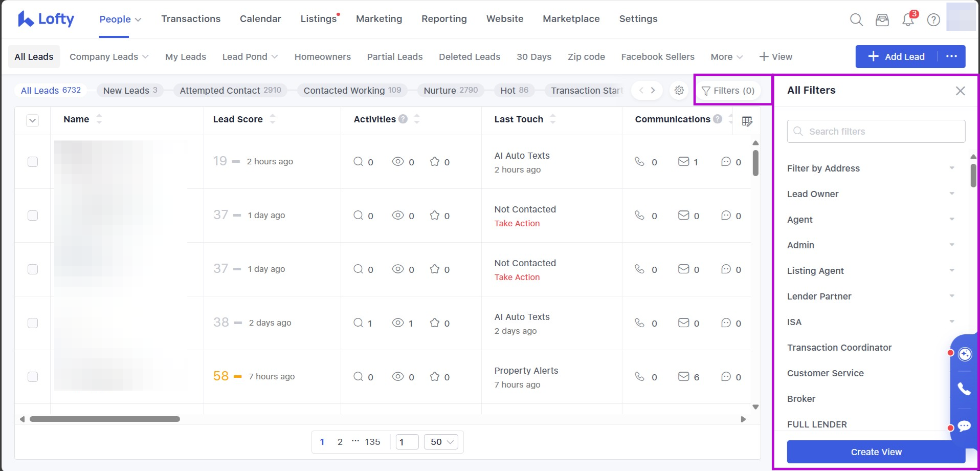
Task: Open pipeline stage settings gear
Action: (679, 91)
